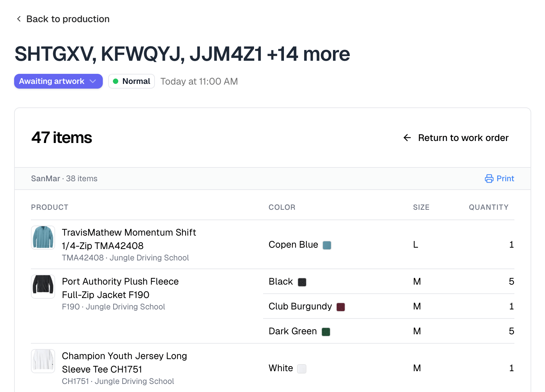Screen dimensions: 545x392
Task: Click the back chevron icon beside Back to production
Action: click(x=19, y=19)
